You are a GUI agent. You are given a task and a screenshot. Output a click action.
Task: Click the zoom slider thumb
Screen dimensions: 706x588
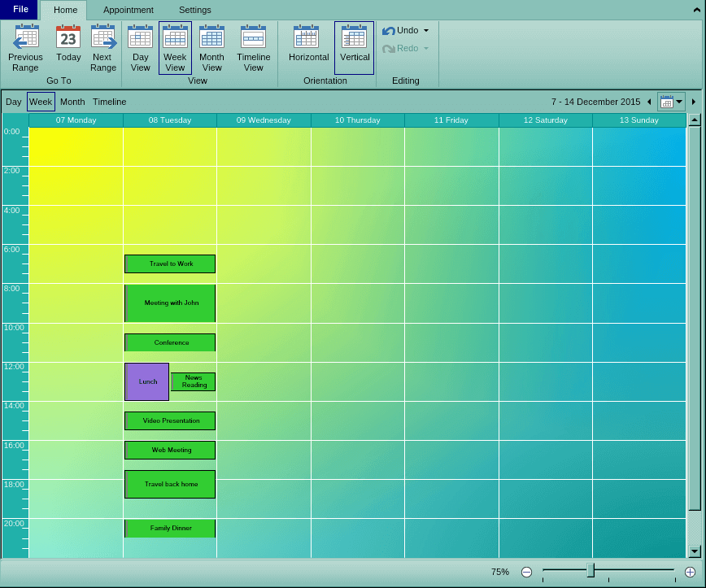click(x=591, y=571)
